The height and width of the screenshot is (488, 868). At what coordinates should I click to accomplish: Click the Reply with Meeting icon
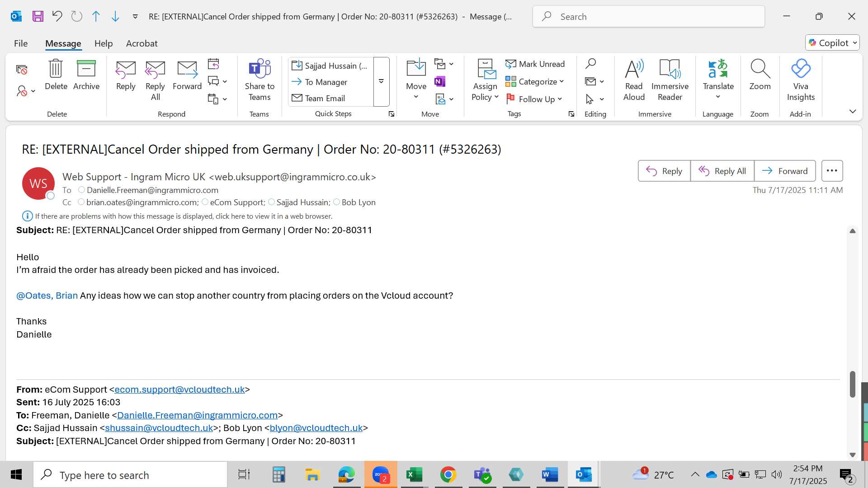click(213, 64)
